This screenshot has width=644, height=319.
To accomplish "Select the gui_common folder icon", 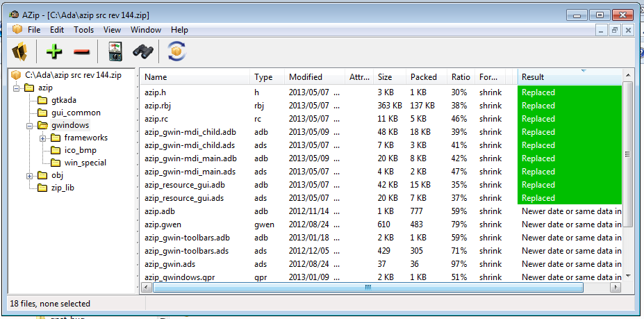I will click(x=42, y=113).
